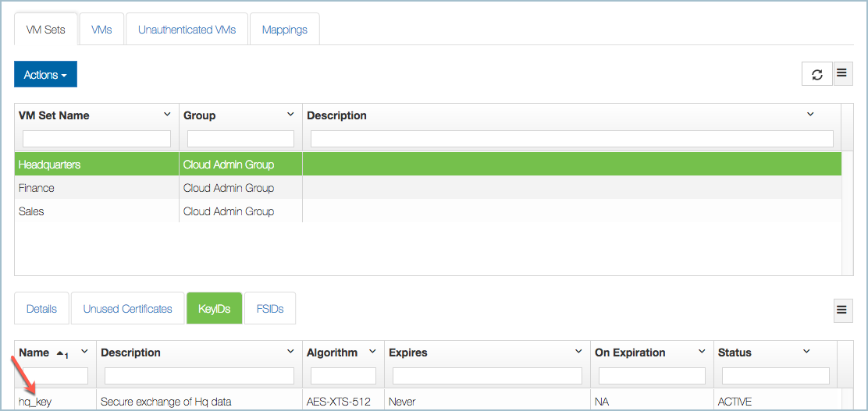Screen dimensions: 868x411
Task: Open Algorithm column chevron menu
Action: [372, 352]
